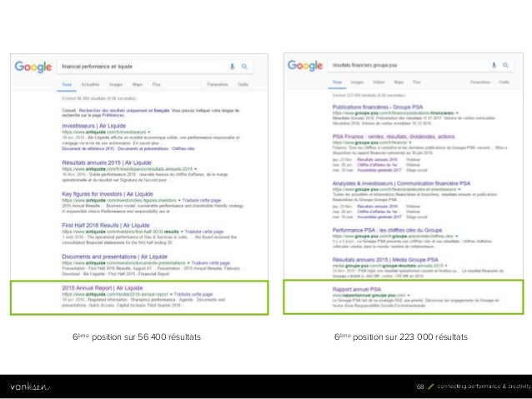Open the 'Analystes & investisseurs | Communication financière PSA' result
The width and height of the screenshot is (532, 399).
(x=401, y=183)
